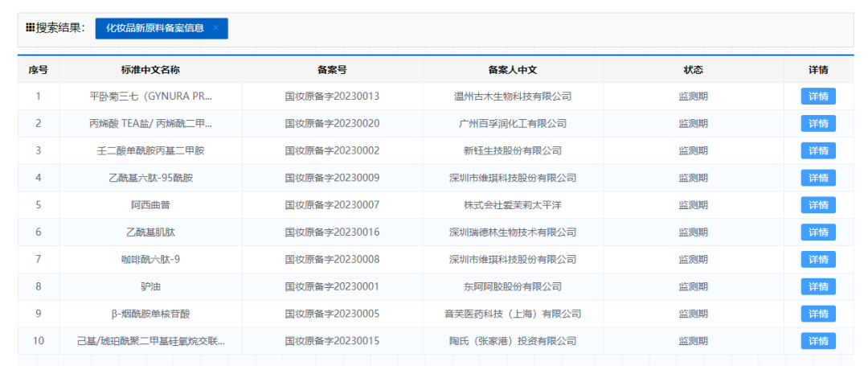This screenshot has height=366, width=868.
Task: Click record number 国妆原备字20230001
Action: pyautogui.click(x=332, y=286)
